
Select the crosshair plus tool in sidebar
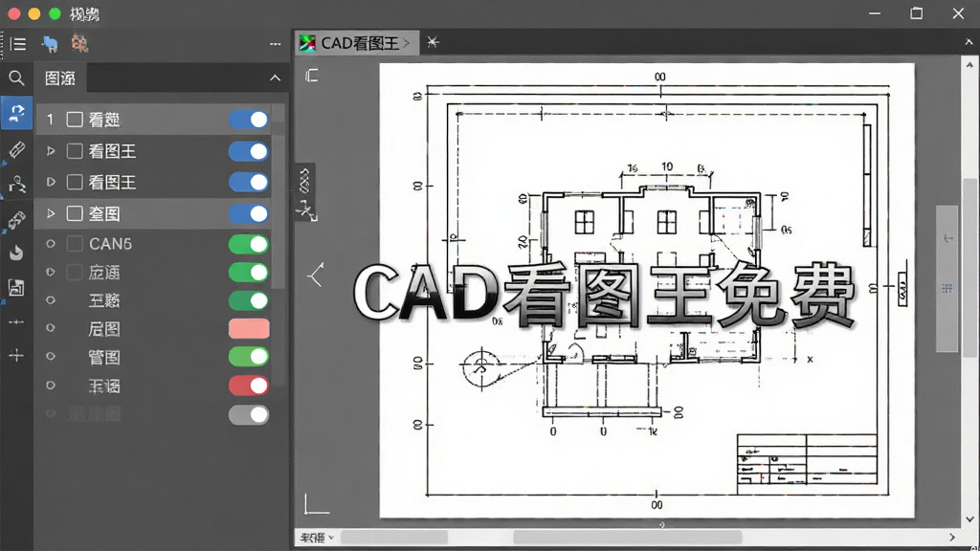pyautogui.click(x=17, y=356)
